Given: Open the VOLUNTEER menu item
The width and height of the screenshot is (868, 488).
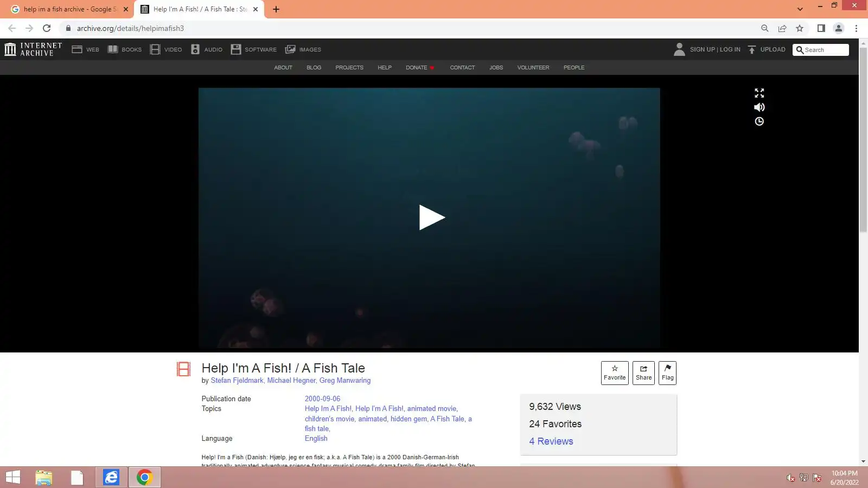Looking at the screenshot, I should [533, 68].
